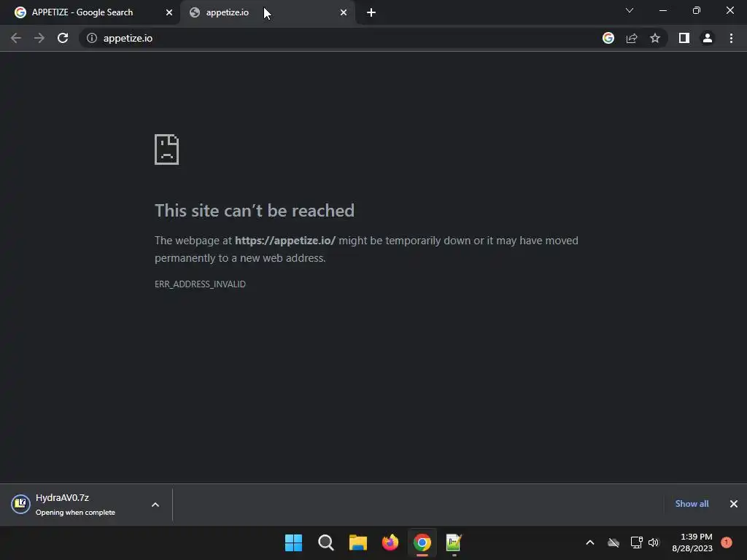This screenshot has width=747, height=560.
Task: Open a new tab
Action: pyautogui.click(x=371, y=12)
